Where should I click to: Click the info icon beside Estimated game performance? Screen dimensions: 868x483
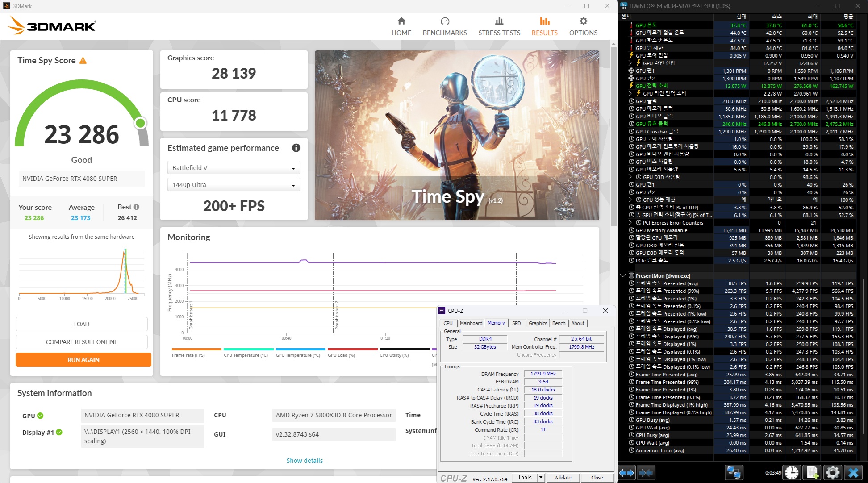coord(296,148)
